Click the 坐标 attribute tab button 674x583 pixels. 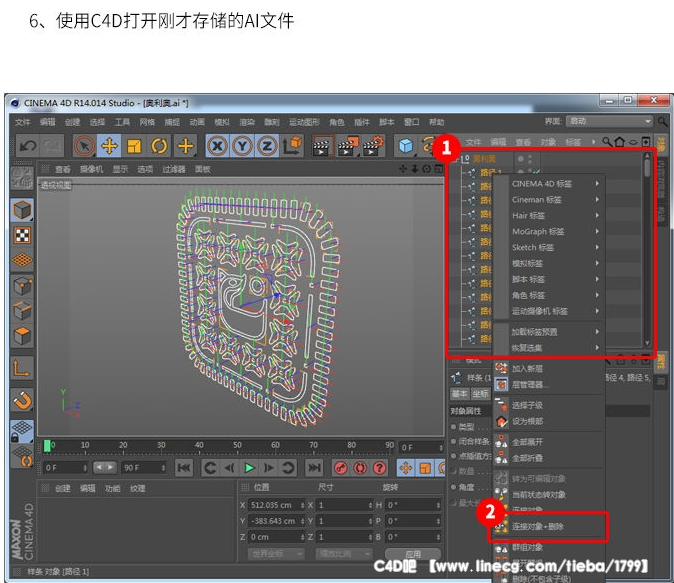click(x=480, y=393)
